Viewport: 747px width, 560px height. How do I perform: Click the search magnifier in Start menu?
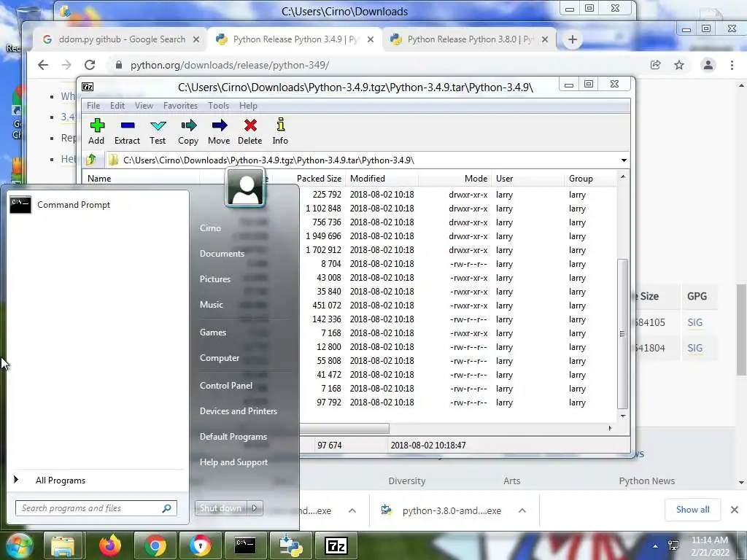click(x=167, y=508)
